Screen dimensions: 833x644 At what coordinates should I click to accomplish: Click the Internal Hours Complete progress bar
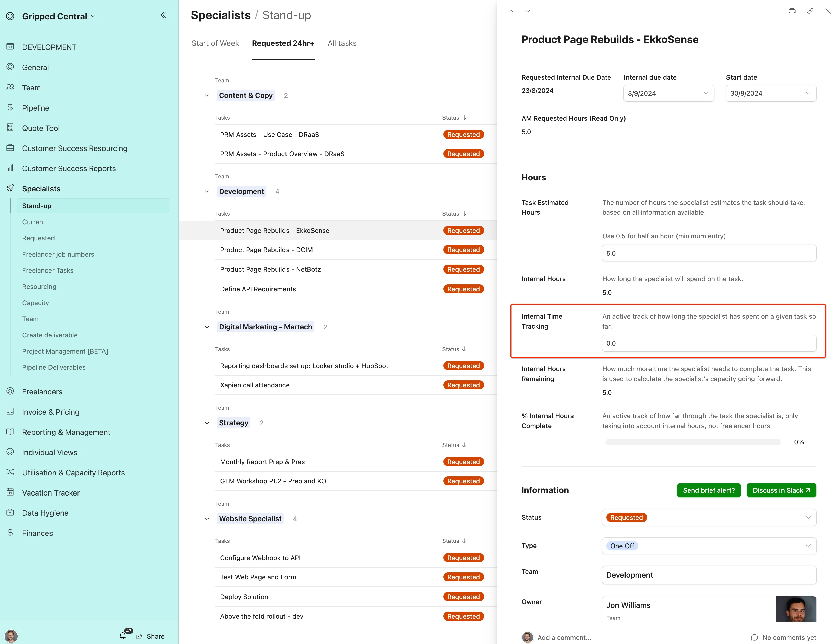click(693, 442)
